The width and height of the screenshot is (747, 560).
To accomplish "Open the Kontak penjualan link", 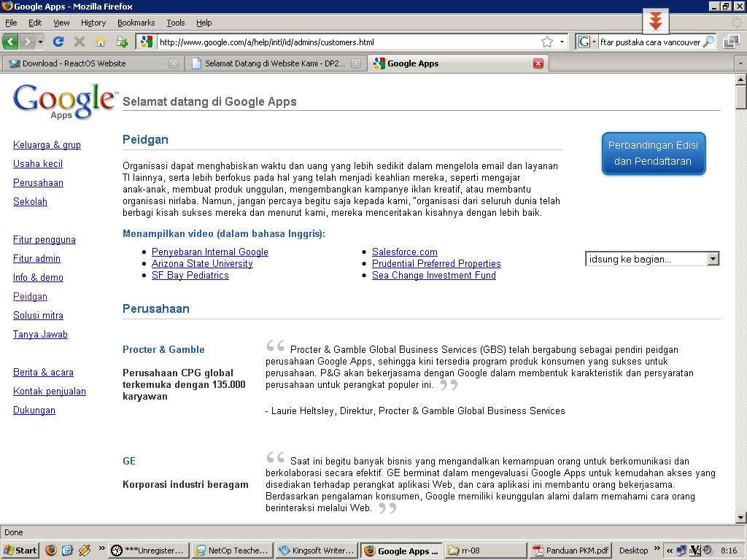I will (50, 392).
